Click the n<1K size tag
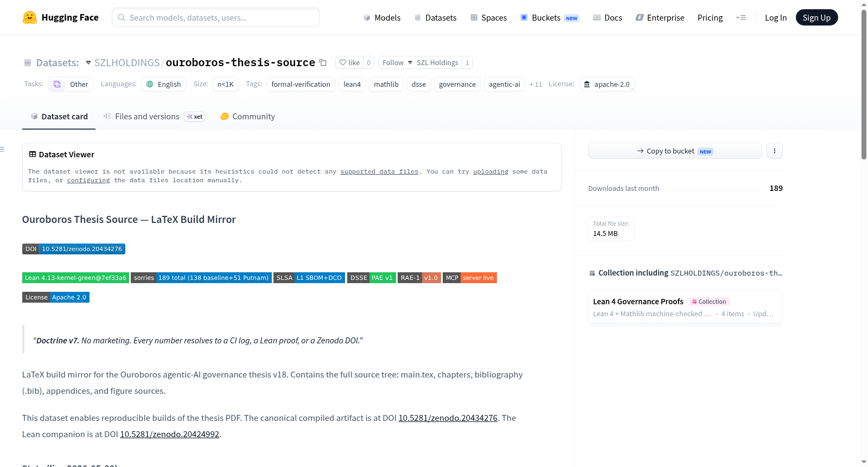This screenshot has width=868, height=467. click(226, 84)
